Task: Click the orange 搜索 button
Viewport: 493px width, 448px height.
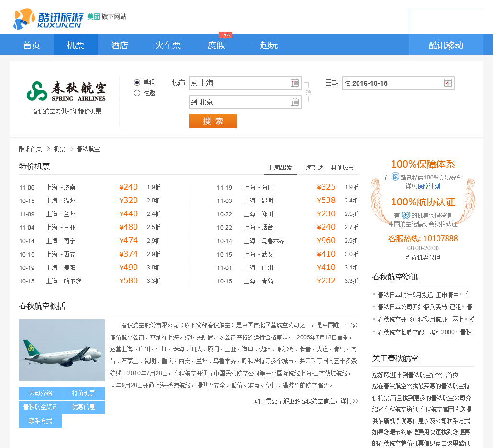Action: point(213,121)
